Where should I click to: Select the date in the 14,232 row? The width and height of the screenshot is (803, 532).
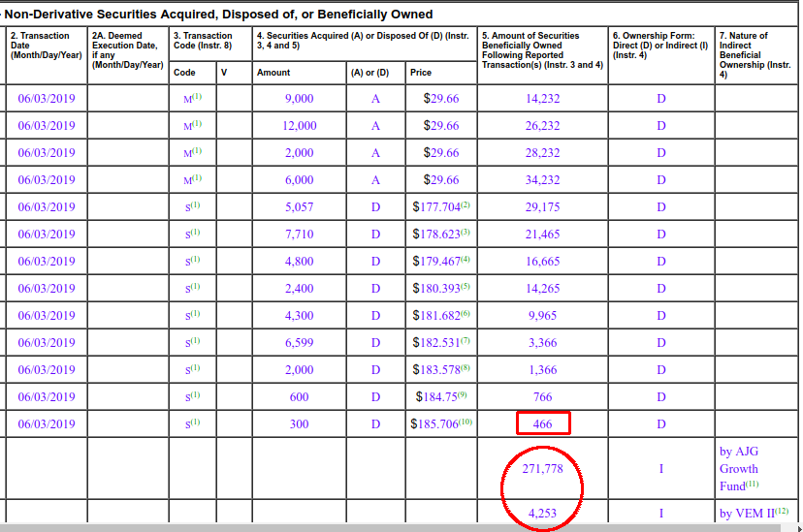[x=47, y=99]
